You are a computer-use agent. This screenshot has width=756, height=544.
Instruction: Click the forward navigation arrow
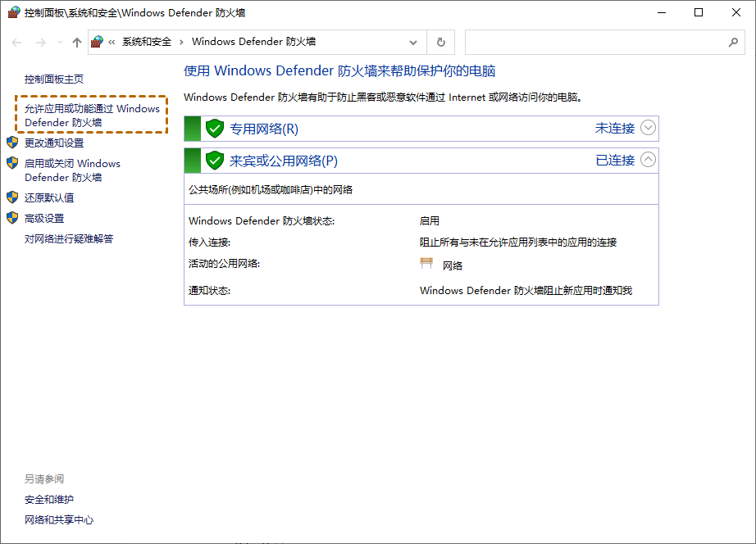(x=39, y=42)
